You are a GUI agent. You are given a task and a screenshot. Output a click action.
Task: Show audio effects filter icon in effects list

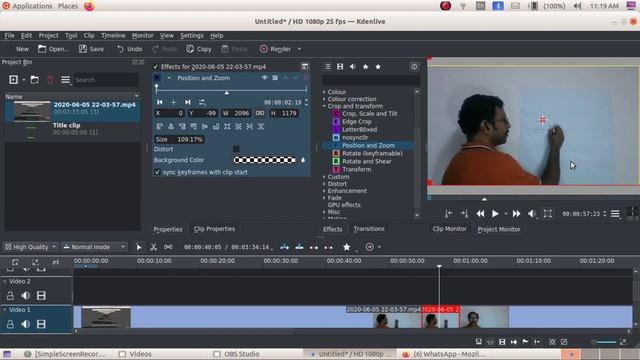[353, 67]
